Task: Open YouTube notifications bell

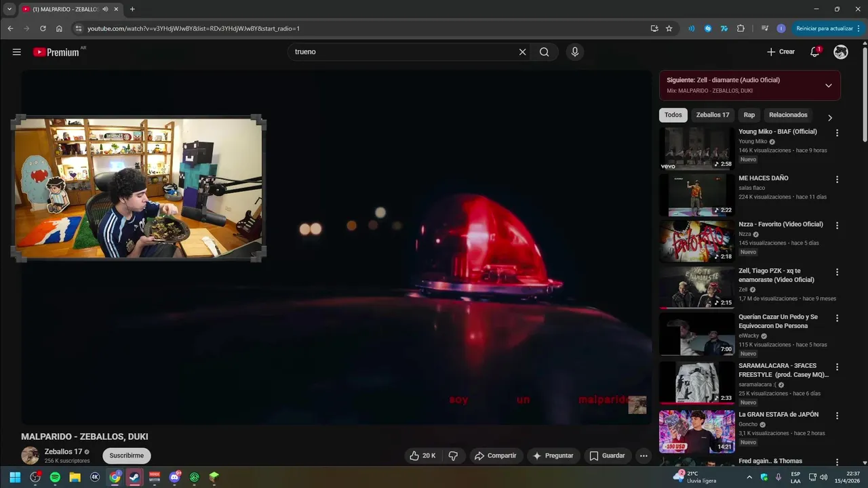Action: [x=815, y=52]
